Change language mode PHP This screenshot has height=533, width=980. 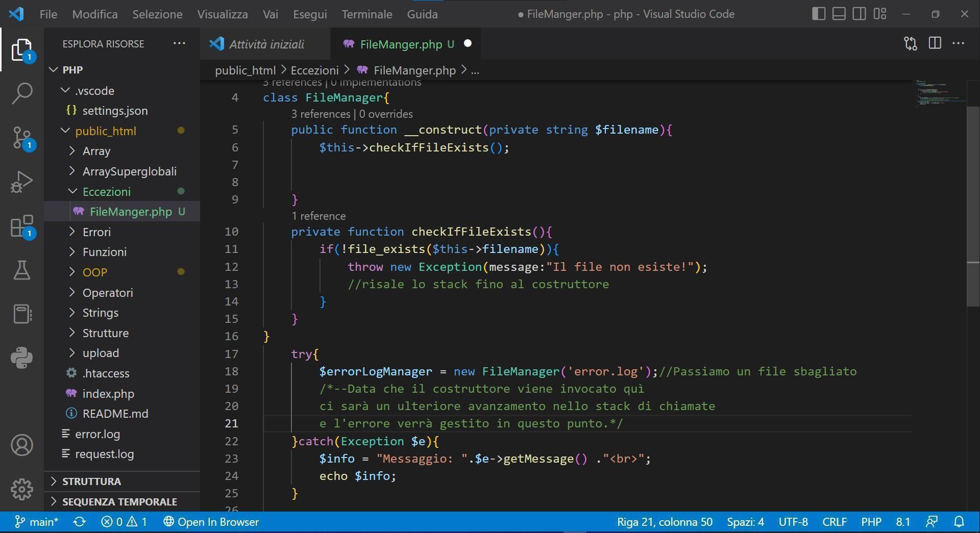tap(871, 522)
